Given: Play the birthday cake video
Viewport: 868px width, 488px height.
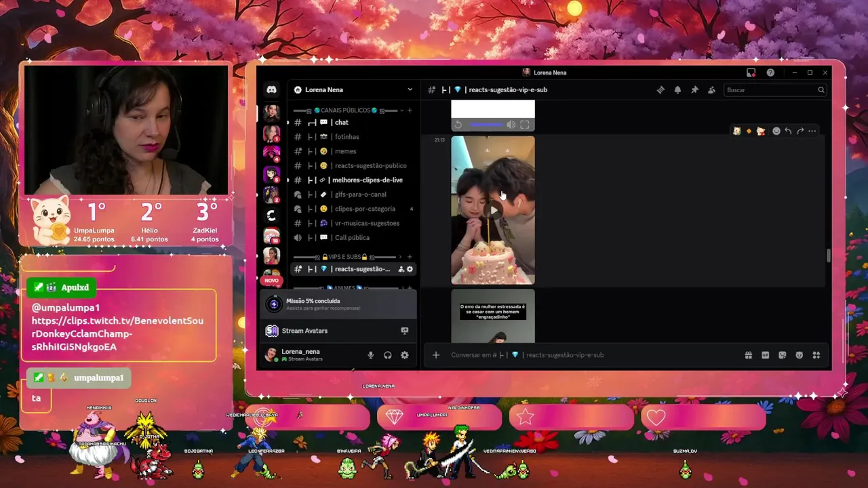Looking at the screenshot, I should coord(493,210).
